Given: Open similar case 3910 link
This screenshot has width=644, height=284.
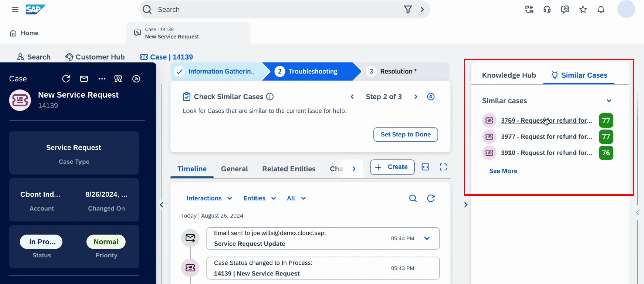Looking at the screenshot, I should [546, 153].
